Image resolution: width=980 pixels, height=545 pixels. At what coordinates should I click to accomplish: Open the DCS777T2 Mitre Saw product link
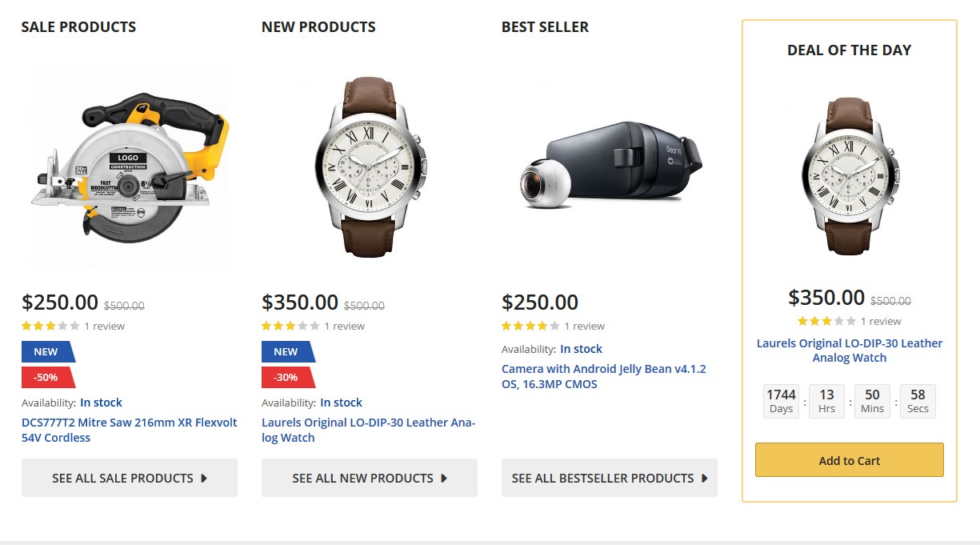130,431
